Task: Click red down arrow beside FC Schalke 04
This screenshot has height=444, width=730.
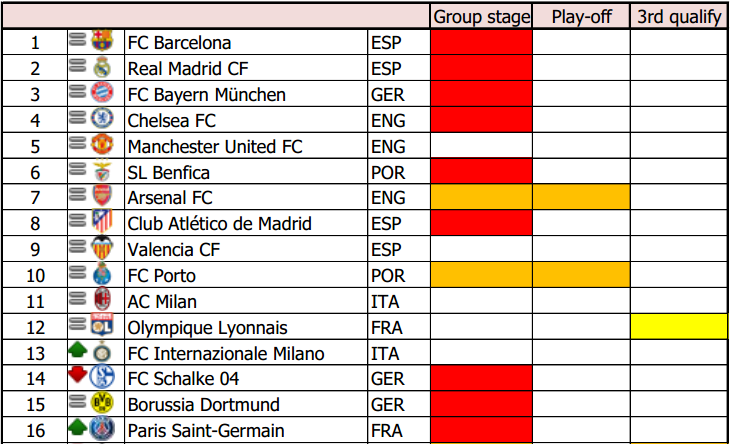Action: click(79, 378)
